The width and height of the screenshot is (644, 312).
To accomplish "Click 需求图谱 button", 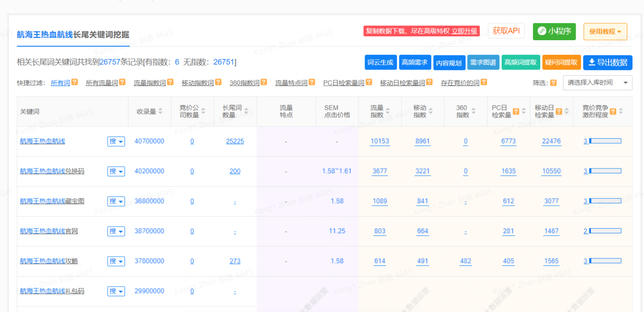I will [484, 63].
